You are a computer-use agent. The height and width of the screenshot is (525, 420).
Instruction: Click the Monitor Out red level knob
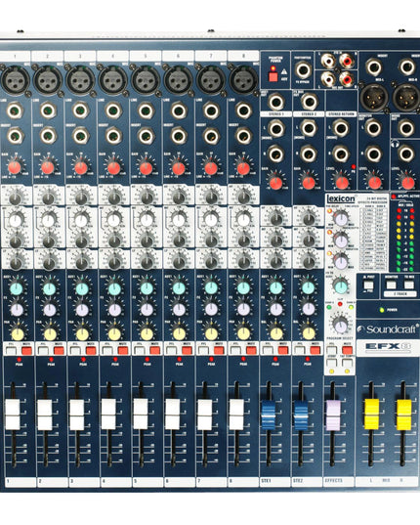tap(374, 183)
